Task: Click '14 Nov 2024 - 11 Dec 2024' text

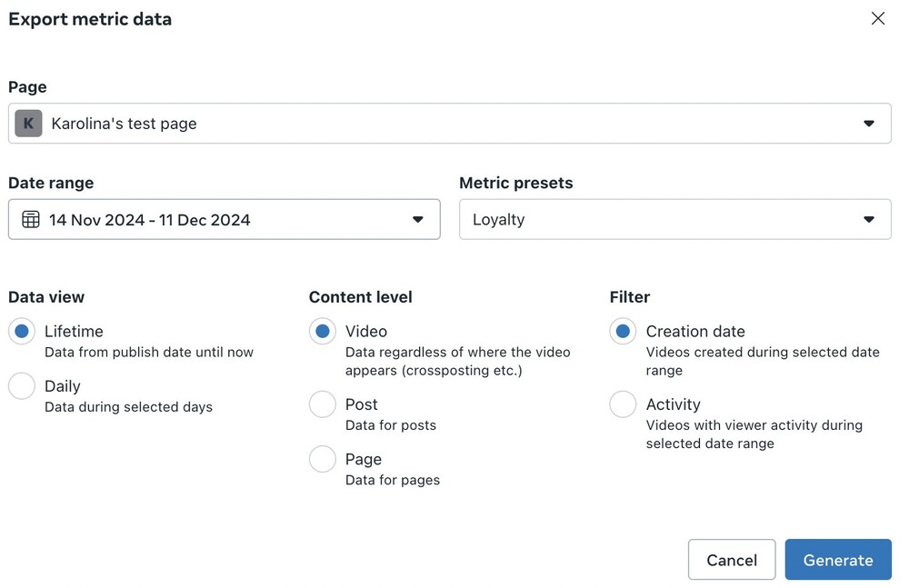Action: tap(150, 220)
